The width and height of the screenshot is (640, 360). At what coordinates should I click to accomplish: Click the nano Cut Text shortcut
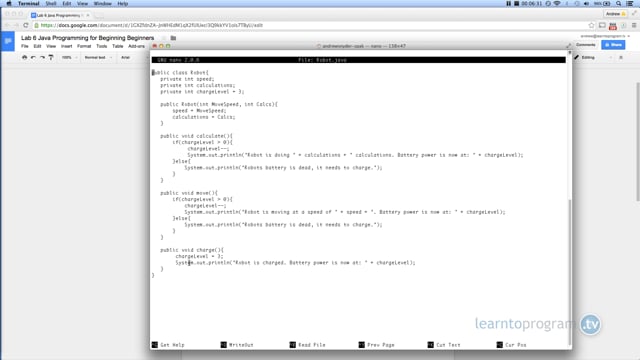444,345
